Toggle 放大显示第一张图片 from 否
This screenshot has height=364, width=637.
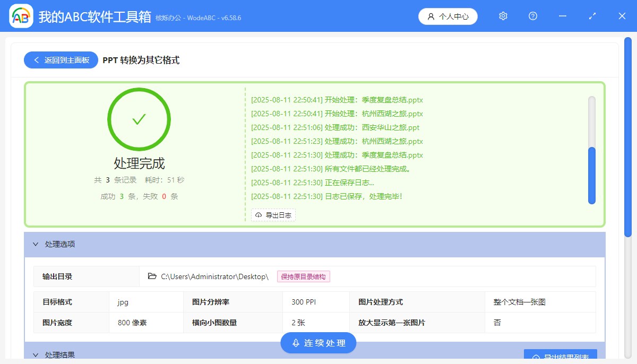coord(540,322)
